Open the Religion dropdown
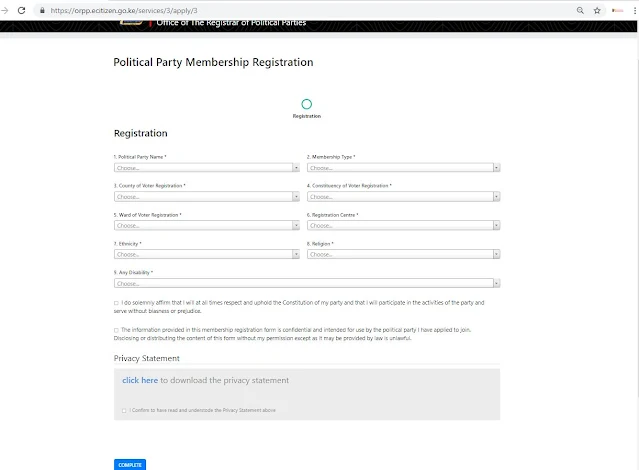 coord(403,254)
